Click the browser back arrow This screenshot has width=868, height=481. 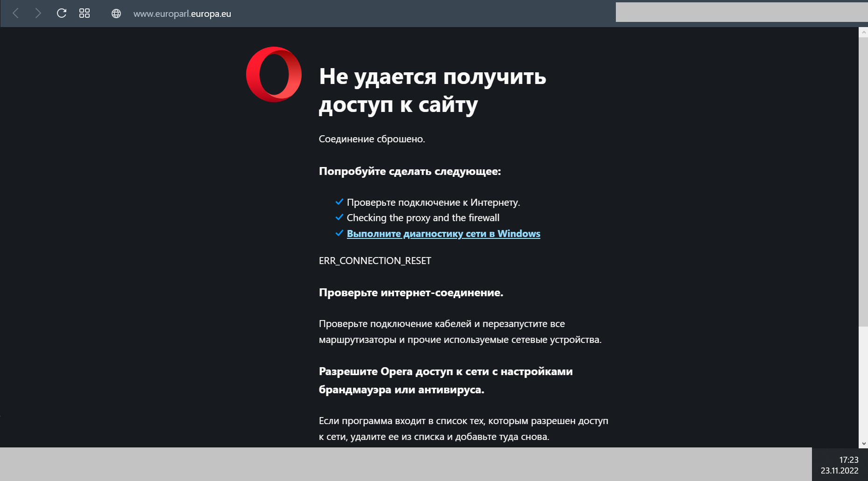click(15, 14)
